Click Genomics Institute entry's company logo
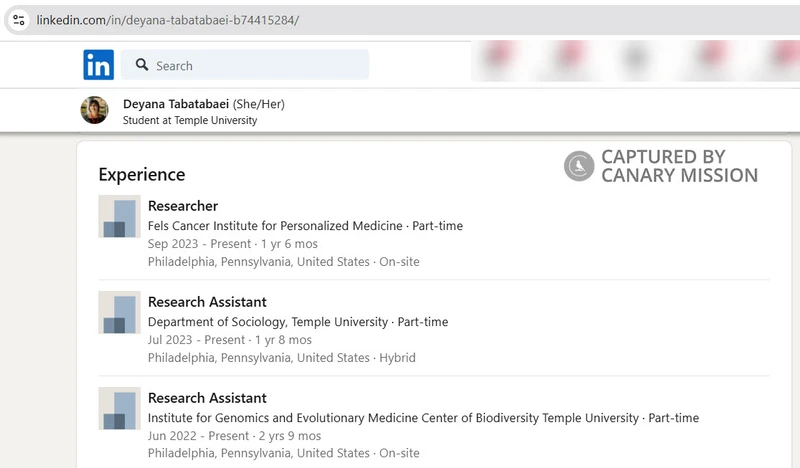The width and height of the screenshot is (800, 468). (119, 408)
